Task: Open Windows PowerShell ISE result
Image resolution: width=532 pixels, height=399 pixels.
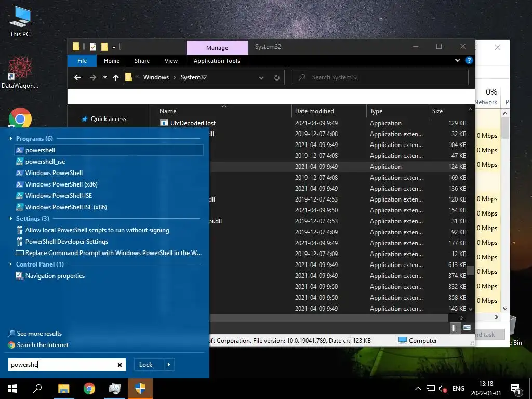Action: click(54, 196)
